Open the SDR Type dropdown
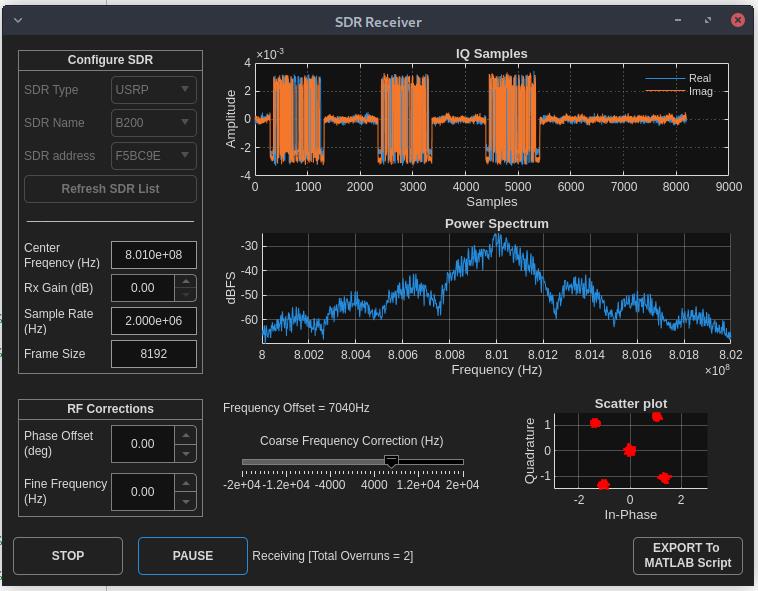This screenshot has width=758, height=591. point(154,90)
